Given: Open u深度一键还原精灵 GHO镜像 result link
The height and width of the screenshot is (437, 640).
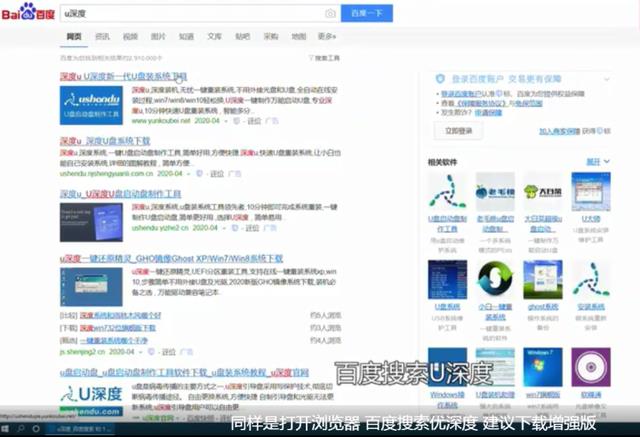Looking at the screenshot, I should click(171, 259).
